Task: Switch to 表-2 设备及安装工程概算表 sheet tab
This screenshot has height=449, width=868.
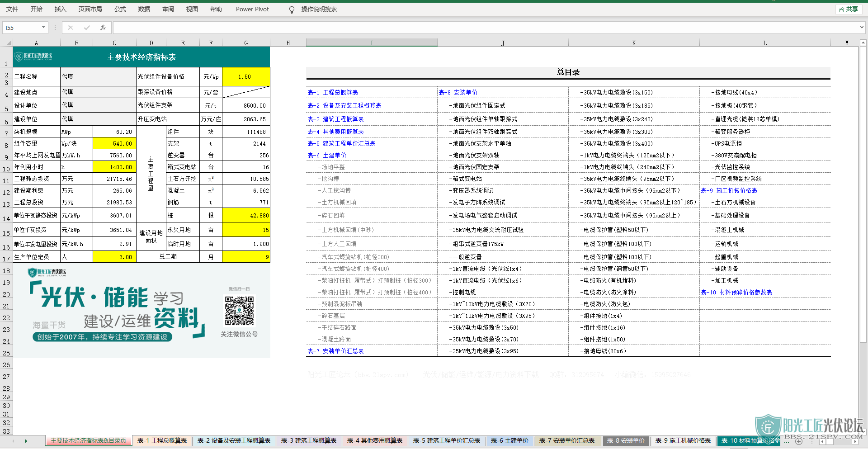Action: click(234, 441)
